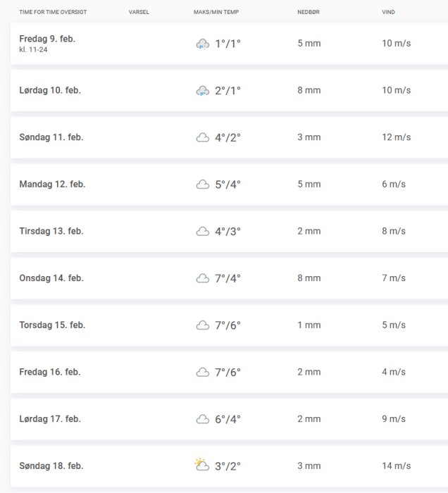This screenshot has width=448, height=493.
Task: Click the cloud icon for Mandag 12. feb.
Action: (202, 185)
